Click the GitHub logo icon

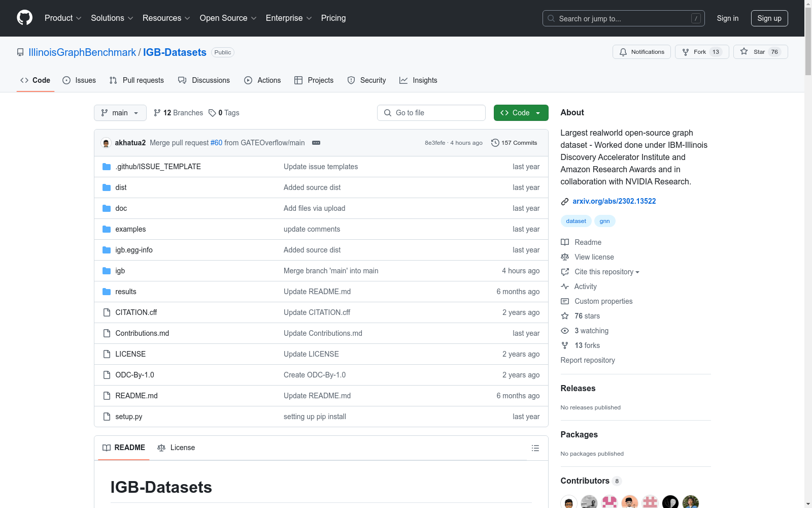pos(24,18)
